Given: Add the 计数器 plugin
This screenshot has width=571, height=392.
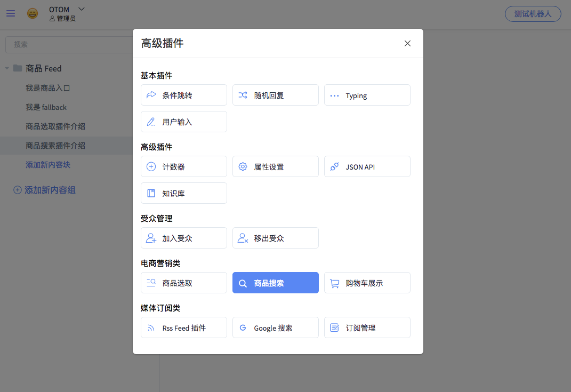Looking at the screenshot, I should (x=184, y=166).
